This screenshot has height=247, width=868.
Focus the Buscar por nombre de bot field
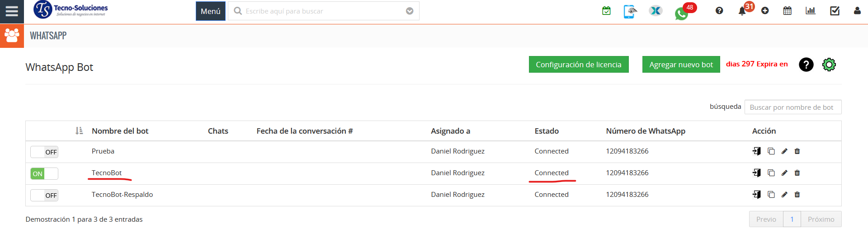pos(793,107)
